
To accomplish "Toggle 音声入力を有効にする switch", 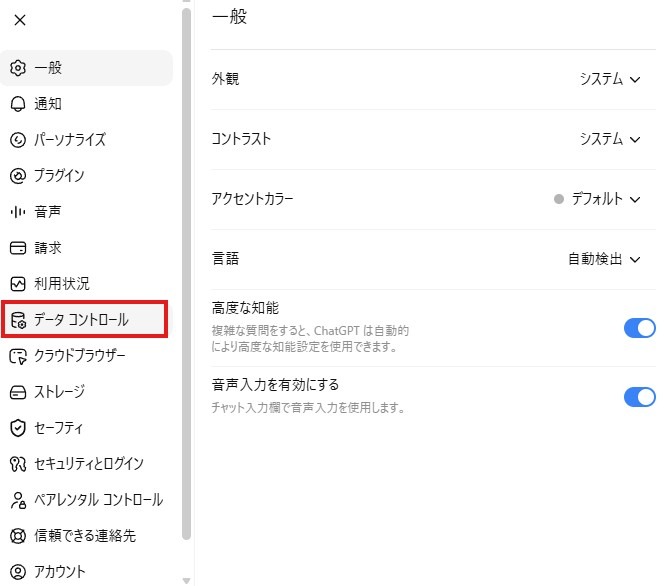I will coord(639,397).
